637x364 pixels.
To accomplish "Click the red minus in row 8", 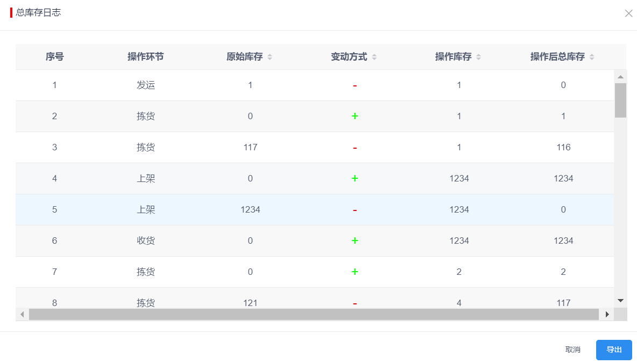I will pyautogui.click(x=355, y=303).
